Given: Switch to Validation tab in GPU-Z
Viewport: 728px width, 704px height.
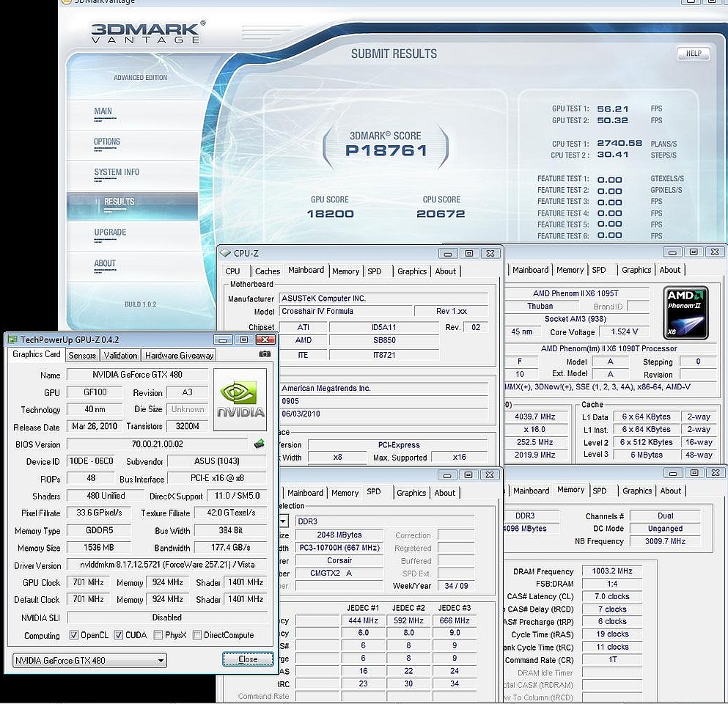Looking at the screenshot, I should pos(120,355).
